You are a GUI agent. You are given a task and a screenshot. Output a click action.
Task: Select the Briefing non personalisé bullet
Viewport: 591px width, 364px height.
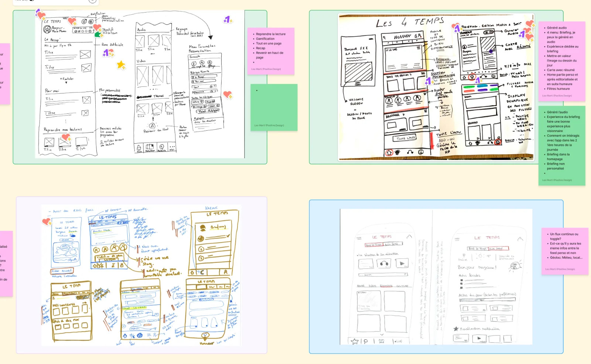click(x=556, y=166)
